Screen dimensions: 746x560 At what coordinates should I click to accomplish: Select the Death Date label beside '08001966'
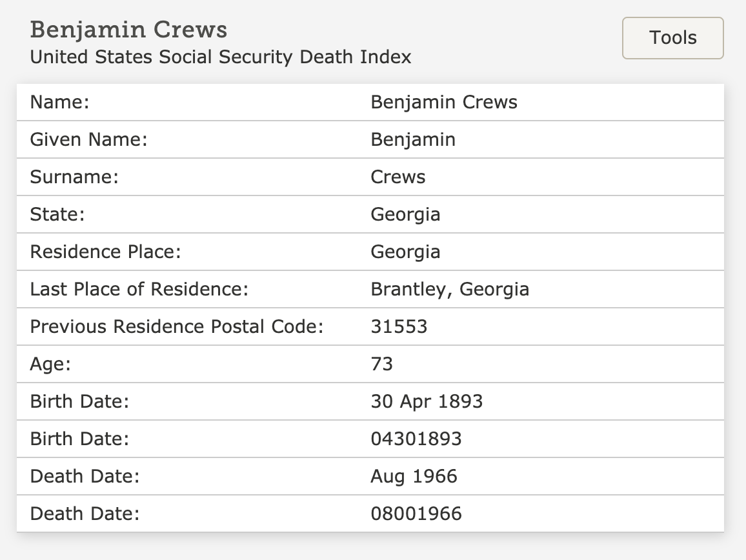85,514
